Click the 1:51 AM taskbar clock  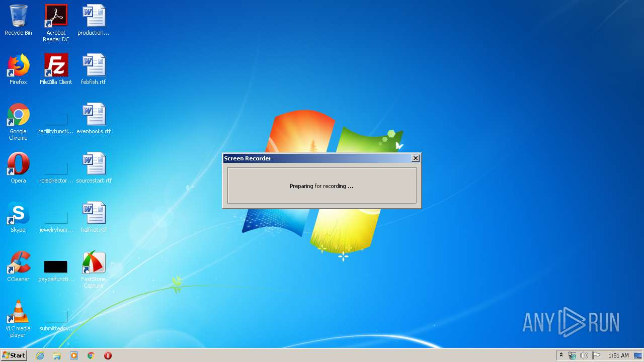[x=618, y=355]
